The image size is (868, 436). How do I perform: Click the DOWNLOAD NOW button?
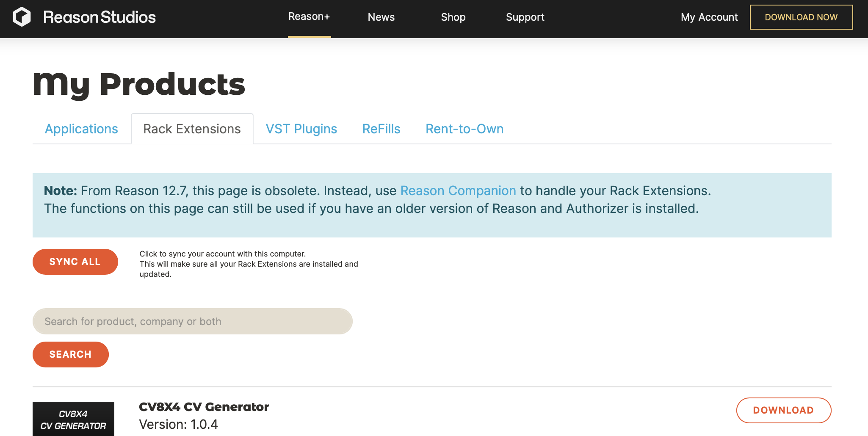(x=801, y=17)
